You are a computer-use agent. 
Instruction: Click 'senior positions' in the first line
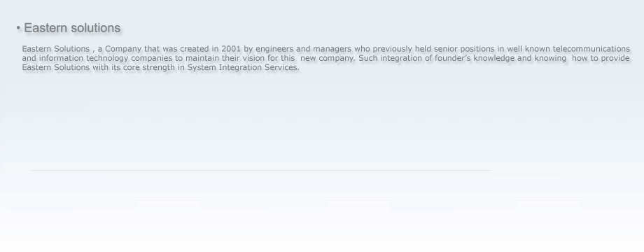pyautogui.click(x=464, y=48)
